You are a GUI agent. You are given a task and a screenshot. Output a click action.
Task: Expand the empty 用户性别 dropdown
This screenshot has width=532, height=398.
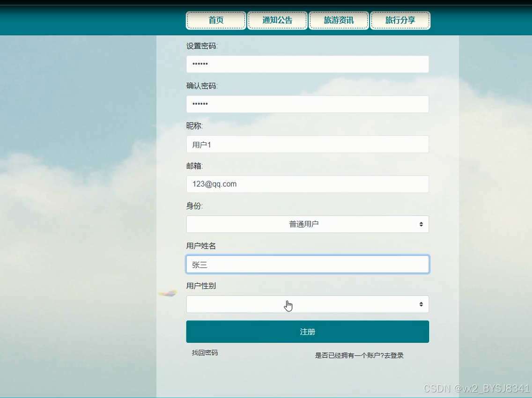[307, 304]
